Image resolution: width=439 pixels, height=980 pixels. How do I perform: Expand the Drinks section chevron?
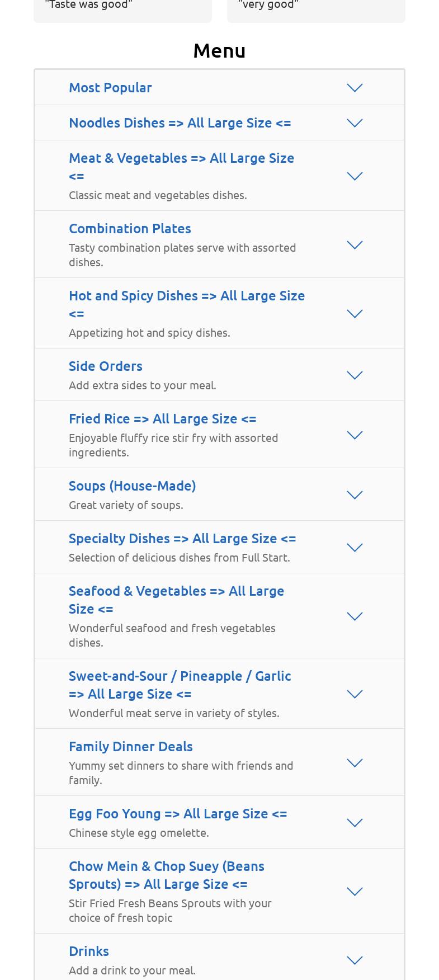click(x=355, y=960)
